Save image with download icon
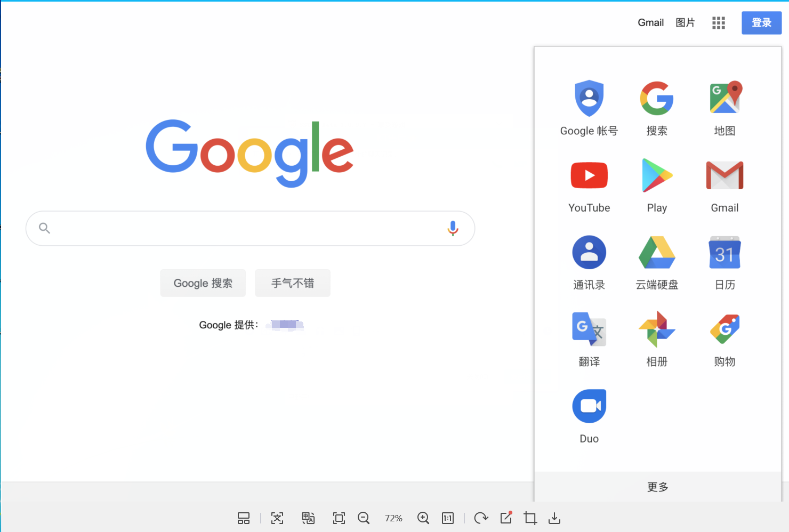This screenshot has height=532, width=789. pyautogui.click(x=554, y=518)
